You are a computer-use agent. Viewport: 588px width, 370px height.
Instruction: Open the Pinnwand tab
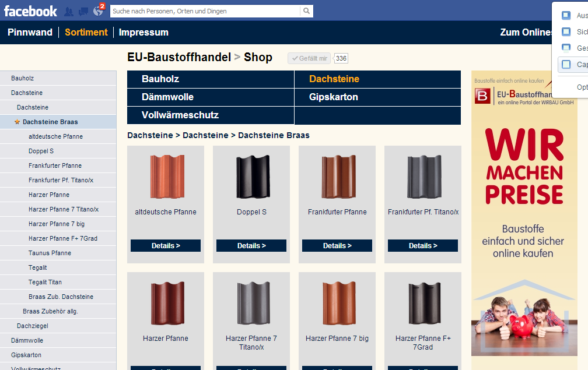tap(30, 32)
